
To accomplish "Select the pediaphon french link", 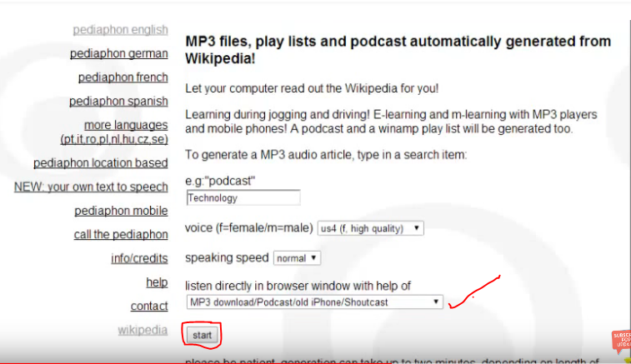I will point(123,77).
